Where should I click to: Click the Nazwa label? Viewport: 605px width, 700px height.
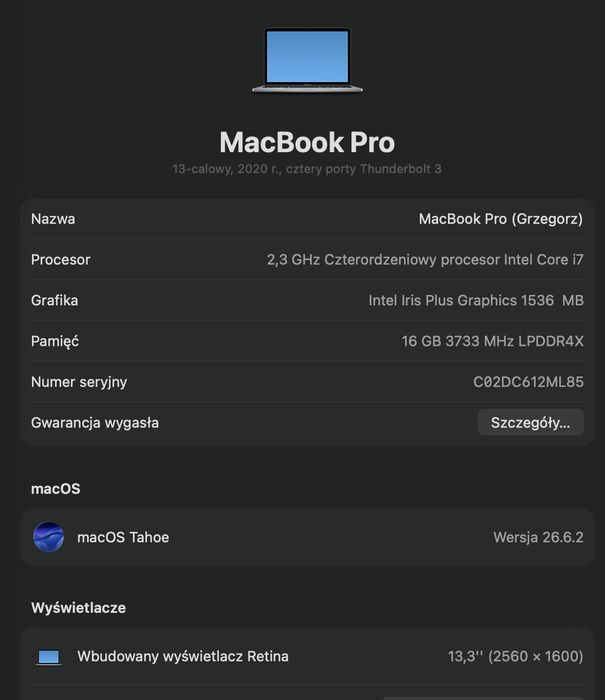(53, 219)
